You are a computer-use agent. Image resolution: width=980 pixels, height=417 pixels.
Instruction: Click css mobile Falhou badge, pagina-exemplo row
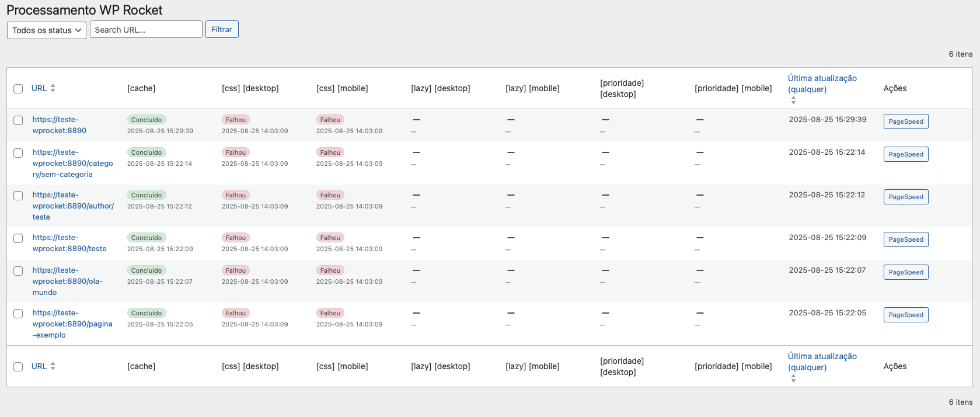click(x=330, y=313)
